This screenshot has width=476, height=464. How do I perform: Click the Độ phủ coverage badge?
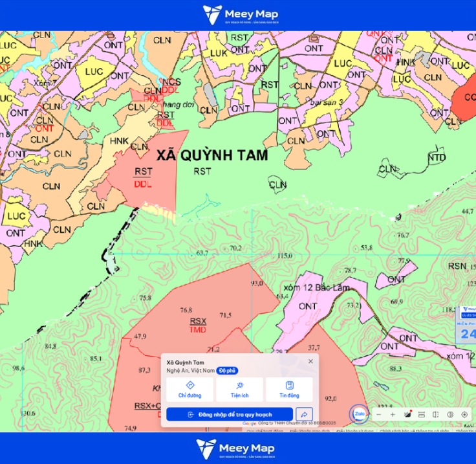(227, 371)
